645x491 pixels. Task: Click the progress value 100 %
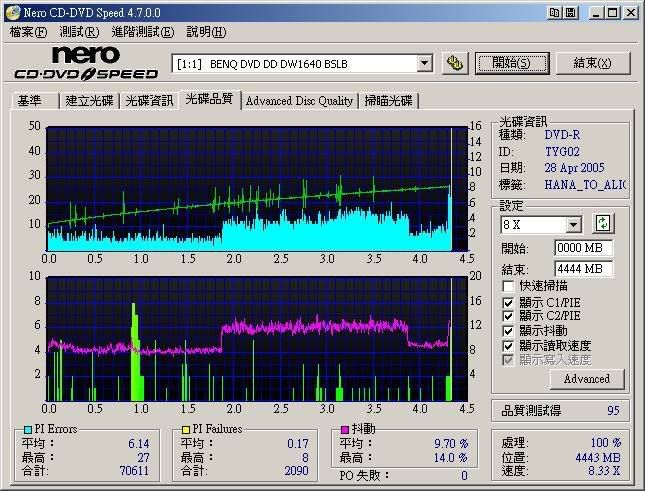click(x=606, y=443)
